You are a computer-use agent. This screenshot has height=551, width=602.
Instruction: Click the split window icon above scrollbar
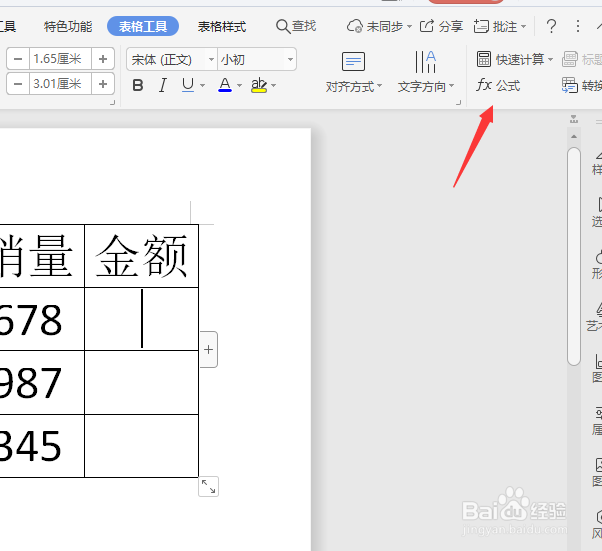click(x=574, y=119)
